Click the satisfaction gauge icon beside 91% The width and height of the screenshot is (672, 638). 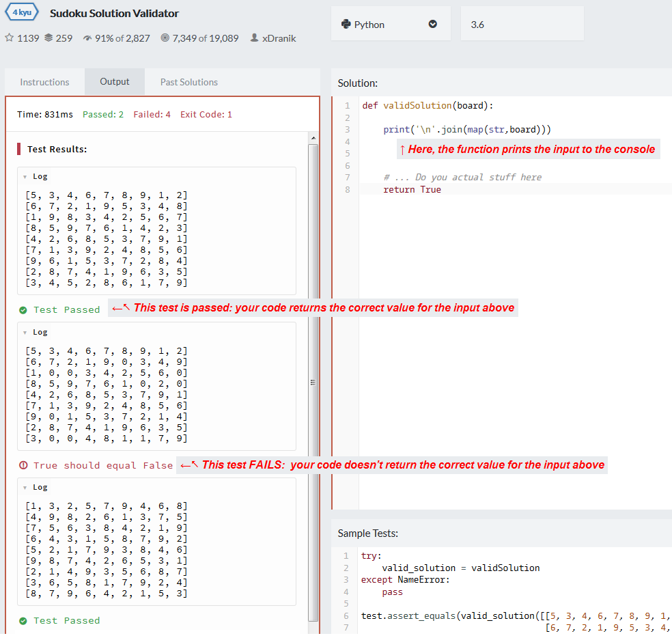coord(87,38)
